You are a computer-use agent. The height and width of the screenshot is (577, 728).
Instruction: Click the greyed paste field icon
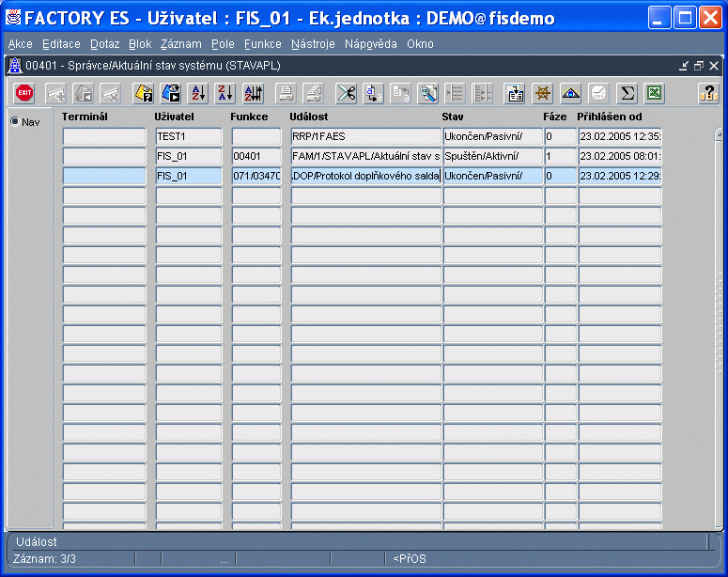[x=401, y=93]
